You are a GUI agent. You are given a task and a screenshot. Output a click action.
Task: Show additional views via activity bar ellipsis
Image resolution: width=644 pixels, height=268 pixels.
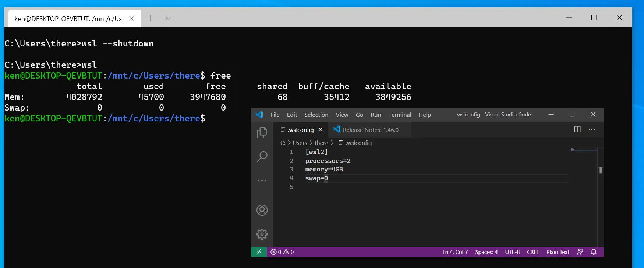click(262, 181)
